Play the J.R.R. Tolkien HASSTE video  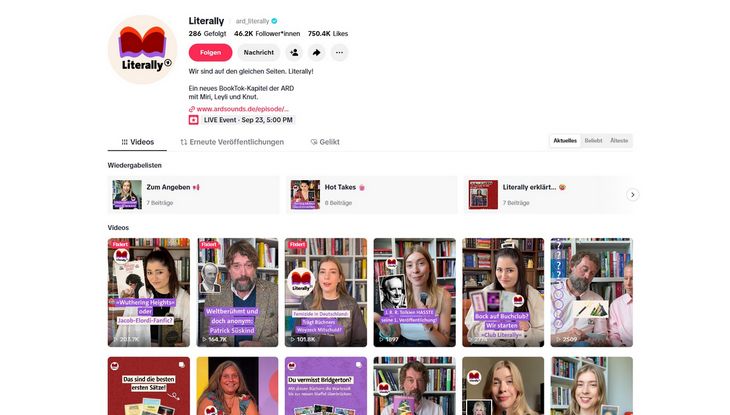tap(414, 293)
